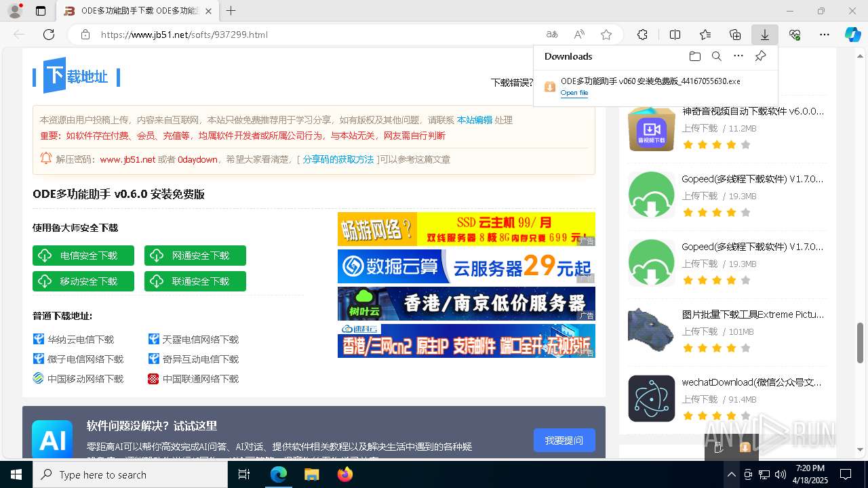Click the taskbar search box
The width and height of the screenshot is (868, 488).
click(x=130, y=474)
